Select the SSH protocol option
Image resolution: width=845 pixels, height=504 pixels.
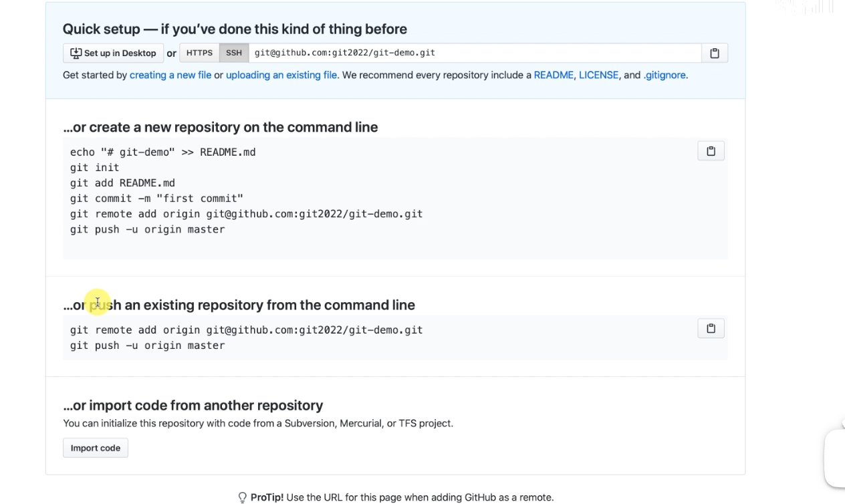click(x=234, y=53)
